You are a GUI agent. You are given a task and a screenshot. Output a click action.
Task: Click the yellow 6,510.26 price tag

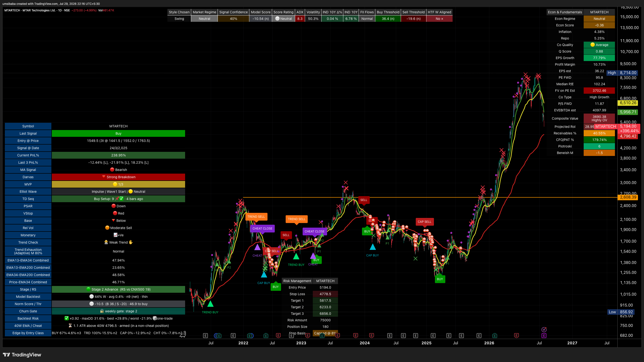point(628,103)
